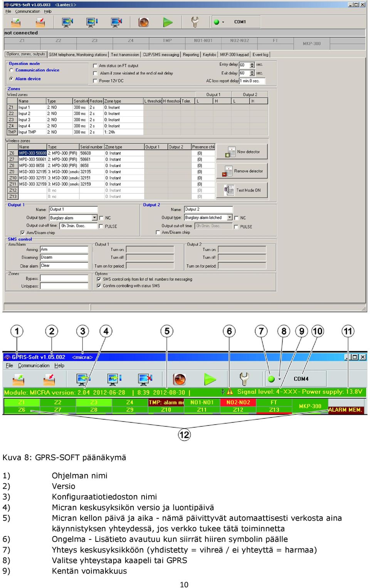Viewport: 370px width, 588px height.
Task: Click write-to-module monitor icon in Lantec1 toolbar
Action: 92,22
